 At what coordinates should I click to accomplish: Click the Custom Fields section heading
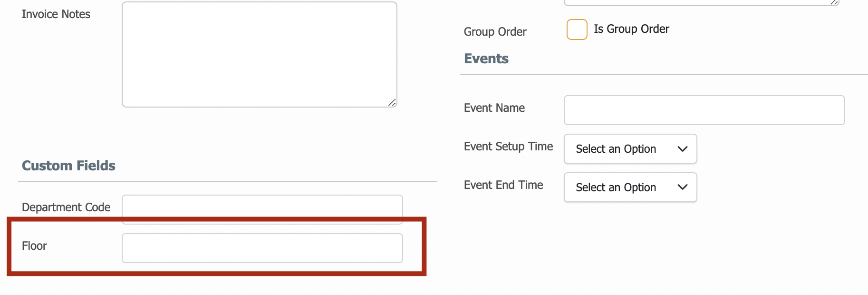point(68,166)
